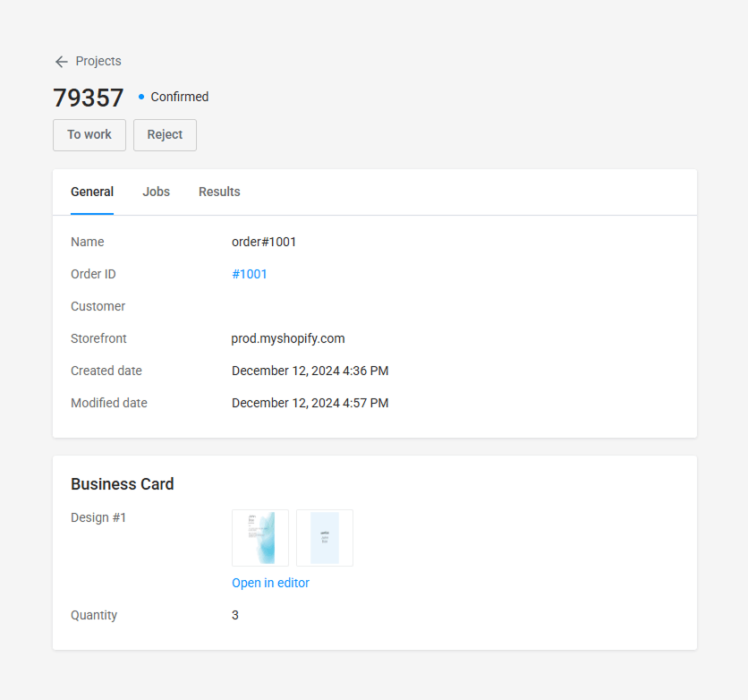Click the Created date value 4:36 PM
748x700 pixels.
click(310, 371)
